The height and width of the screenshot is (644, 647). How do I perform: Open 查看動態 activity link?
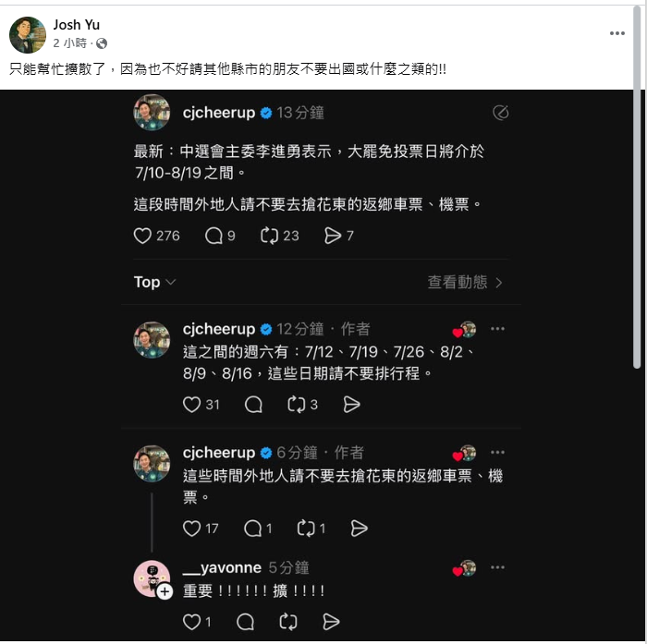point(465,282)
